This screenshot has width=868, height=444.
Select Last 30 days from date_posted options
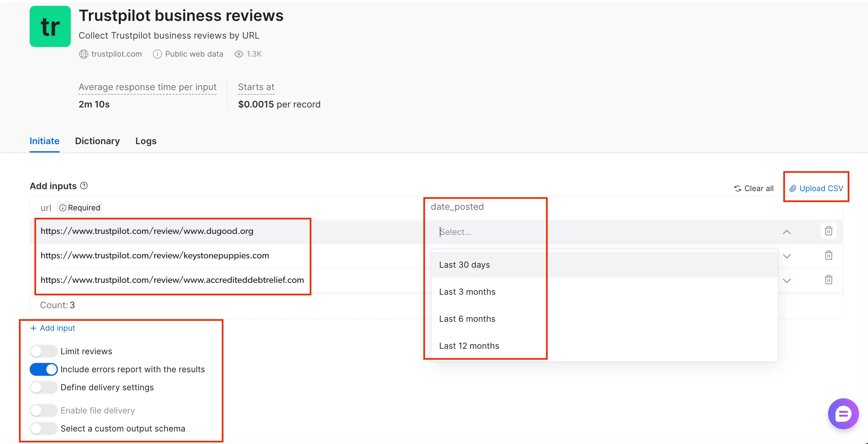point(465,264)
